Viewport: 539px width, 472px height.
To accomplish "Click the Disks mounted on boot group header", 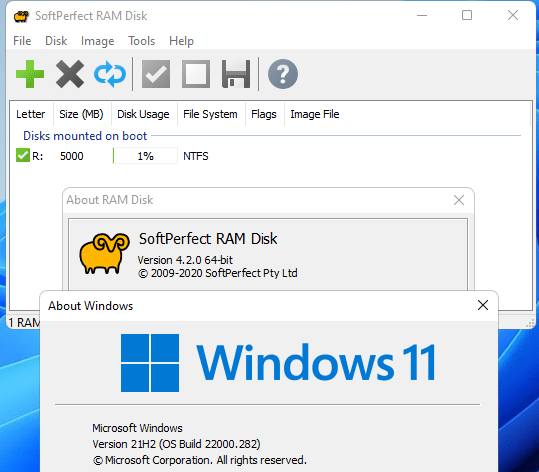I will click(85, 136).
